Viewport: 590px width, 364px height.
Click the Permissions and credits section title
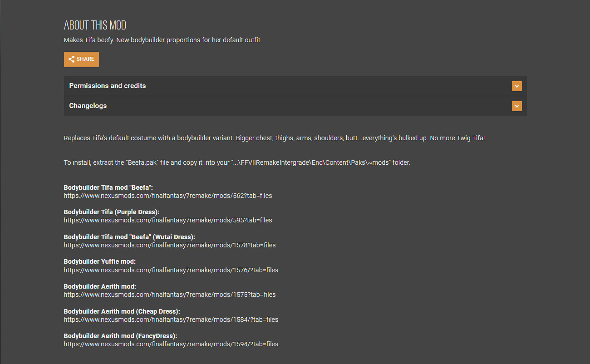(x=108, y=86)
